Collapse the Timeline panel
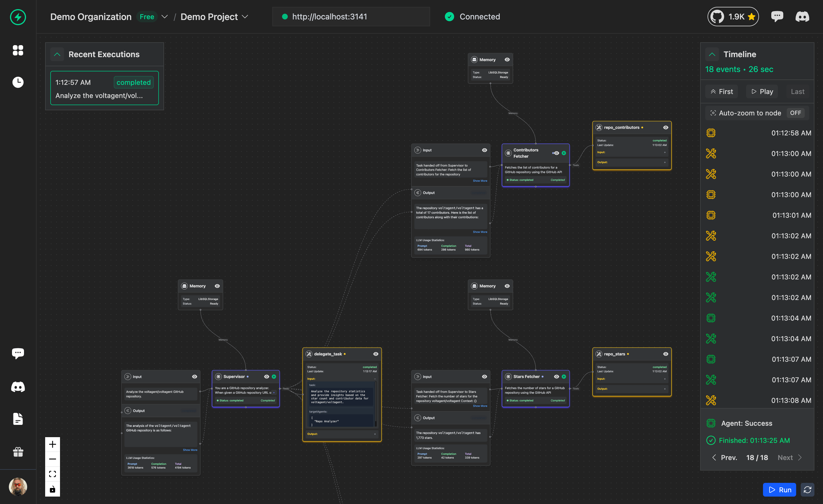Image resolution: width=823 pixels, height=504 pixels. (712, 55)
